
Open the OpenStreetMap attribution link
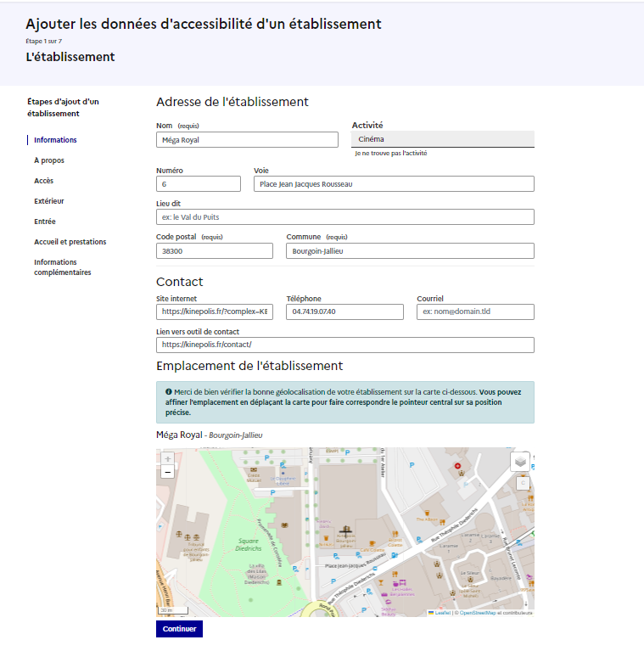(x=478, y=612)
